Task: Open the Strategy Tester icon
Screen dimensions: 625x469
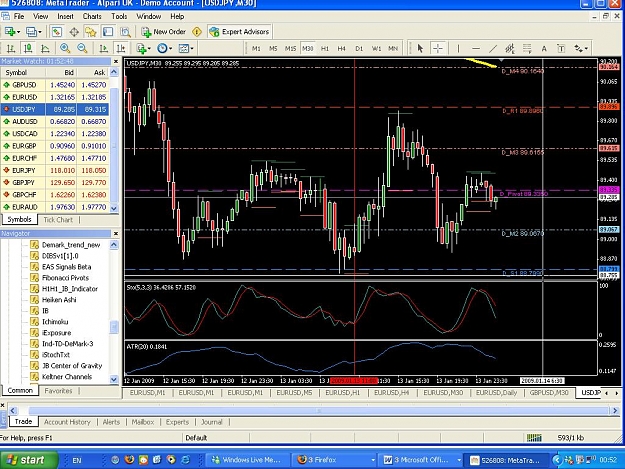Action: tap(125, 32)
